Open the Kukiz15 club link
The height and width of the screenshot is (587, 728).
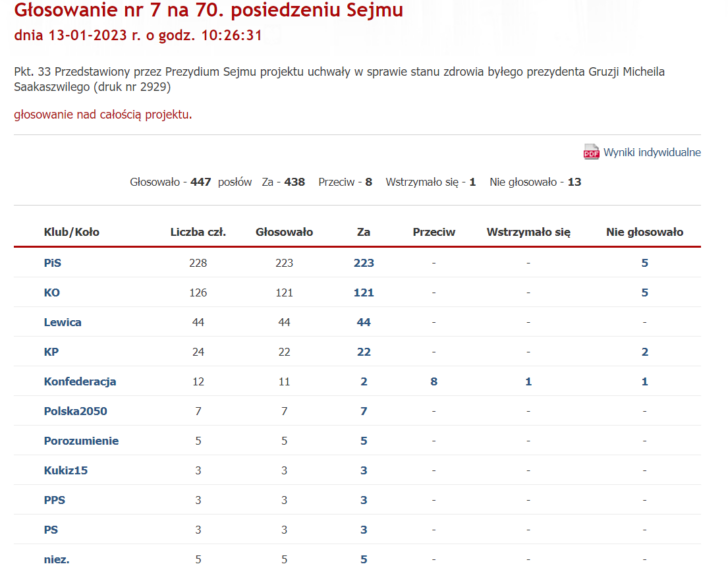click(x=65, y=470)
